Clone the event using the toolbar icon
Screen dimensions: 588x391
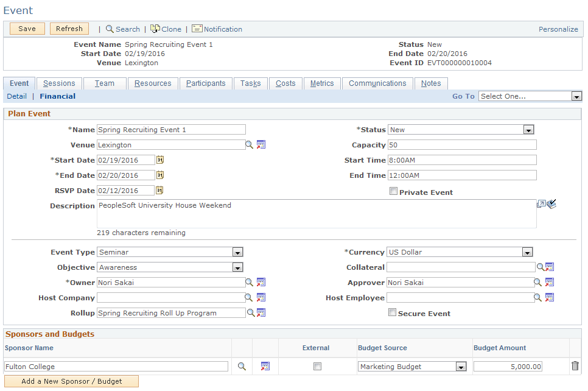pyautogui.click(x=166, y=29)
